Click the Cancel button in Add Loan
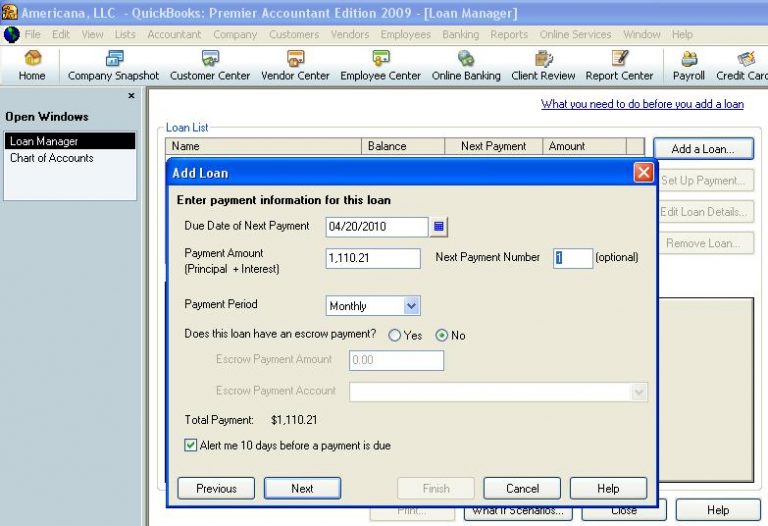The height and width of the screenshot is (526, 768). pos(522,488)
